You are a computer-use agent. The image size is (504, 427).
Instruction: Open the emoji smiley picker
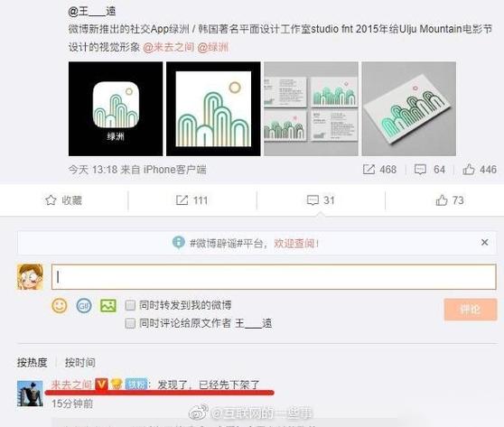[x=60, y=305]
